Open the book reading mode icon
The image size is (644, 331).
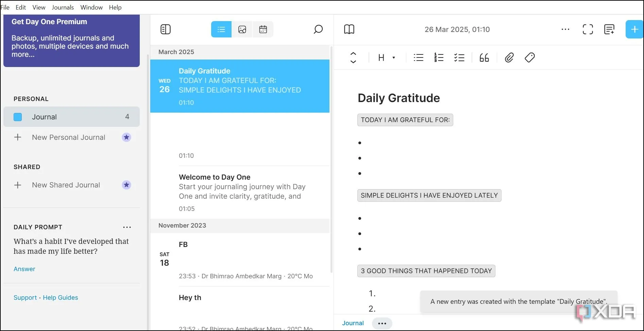point(349,29)
